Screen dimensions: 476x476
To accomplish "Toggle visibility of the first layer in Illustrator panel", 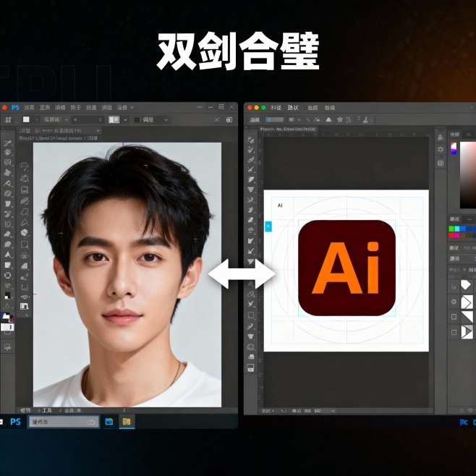I will 454,285.
